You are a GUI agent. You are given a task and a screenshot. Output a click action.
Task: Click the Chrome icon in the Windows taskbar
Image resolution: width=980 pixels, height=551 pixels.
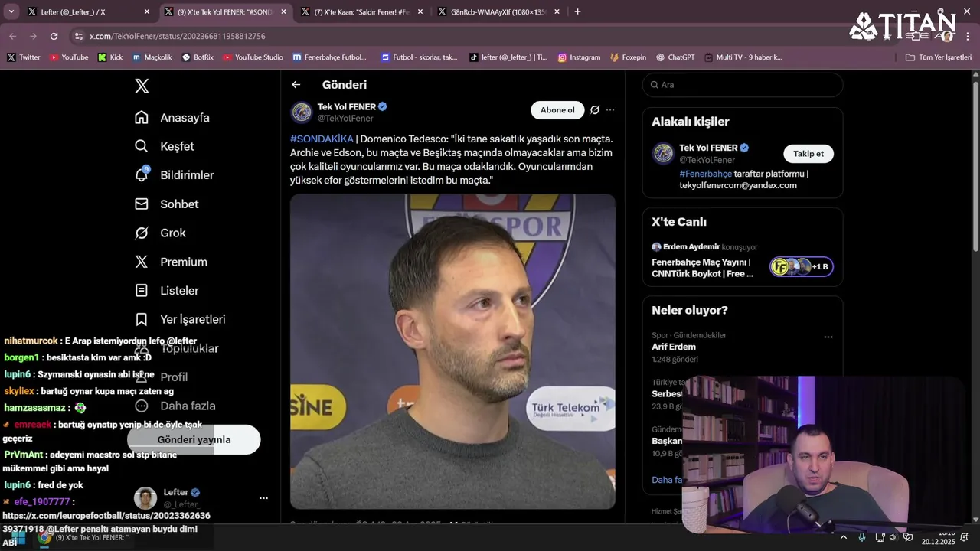45,537
